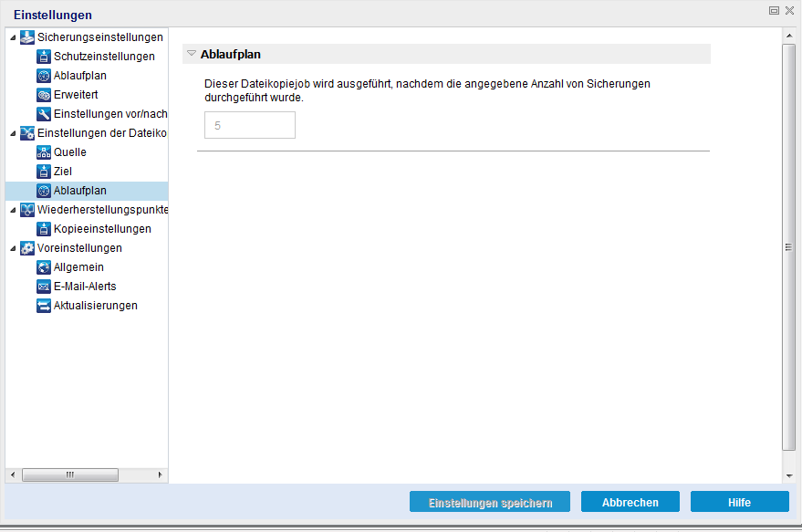802x532 pixels.
Task: Click the E-Mail-Alerts envelope icon
Action: (x=44, y=287)
